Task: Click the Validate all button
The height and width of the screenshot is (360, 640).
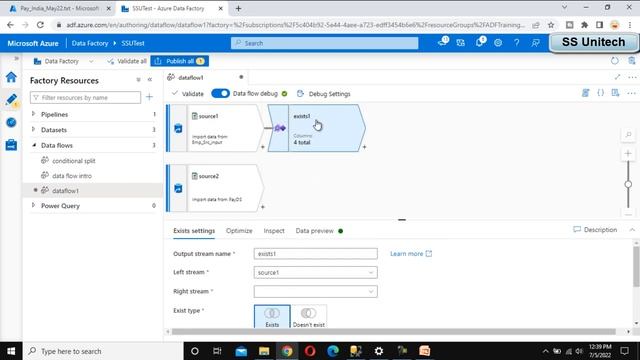Action: [127, 61]
